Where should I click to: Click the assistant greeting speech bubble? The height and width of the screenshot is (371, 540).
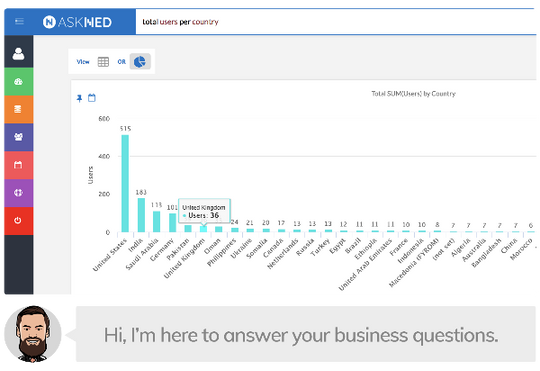point(305,334)
